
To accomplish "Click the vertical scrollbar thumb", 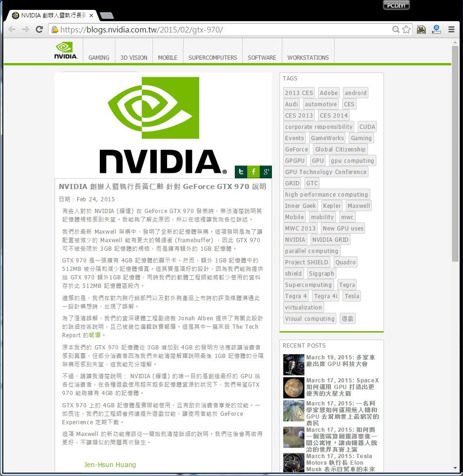I will pyautogui.click(x=455, y=154).
